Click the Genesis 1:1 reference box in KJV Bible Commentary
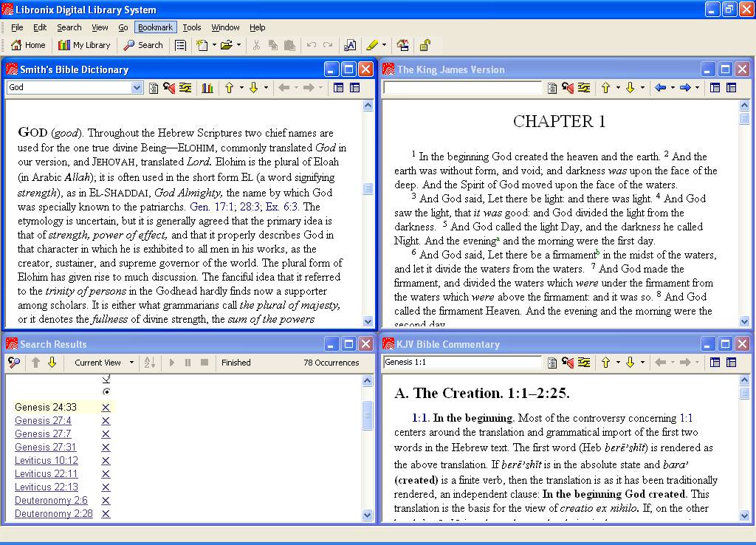The height and width of the screenshot is (545, 756). coord(462,362)
